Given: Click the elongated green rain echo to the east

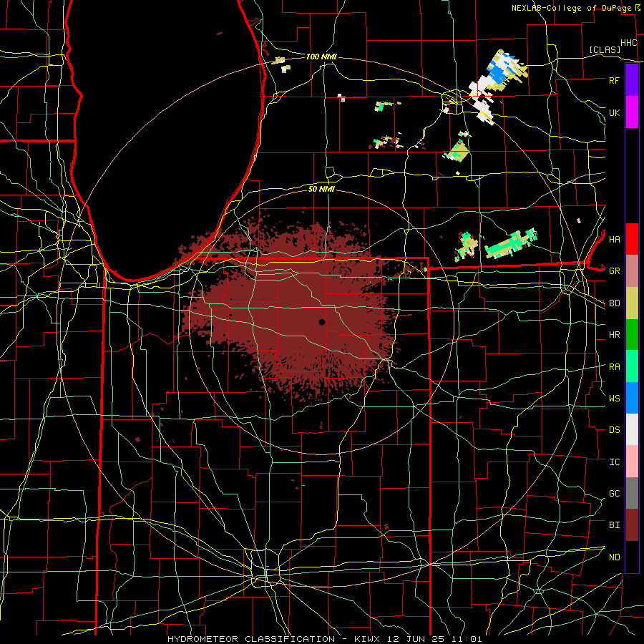Looking at the screenshot, I should coord(512,243).
